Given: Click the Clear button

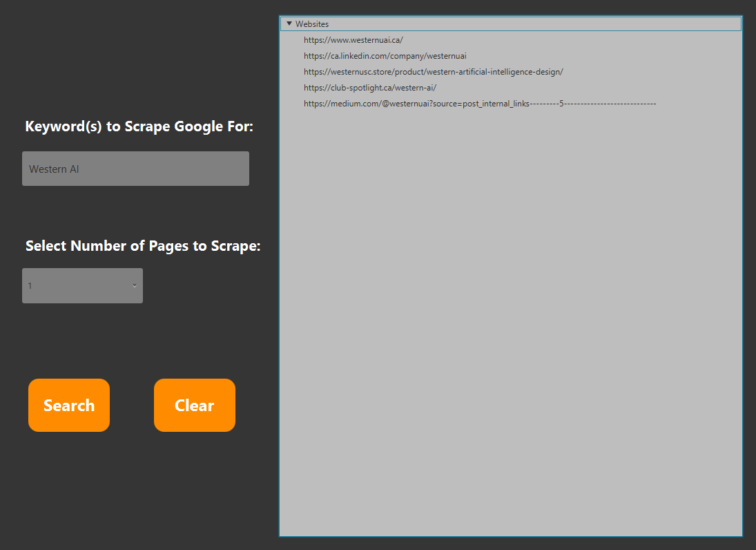Looking at the screenshot, I should click(194, 405).
